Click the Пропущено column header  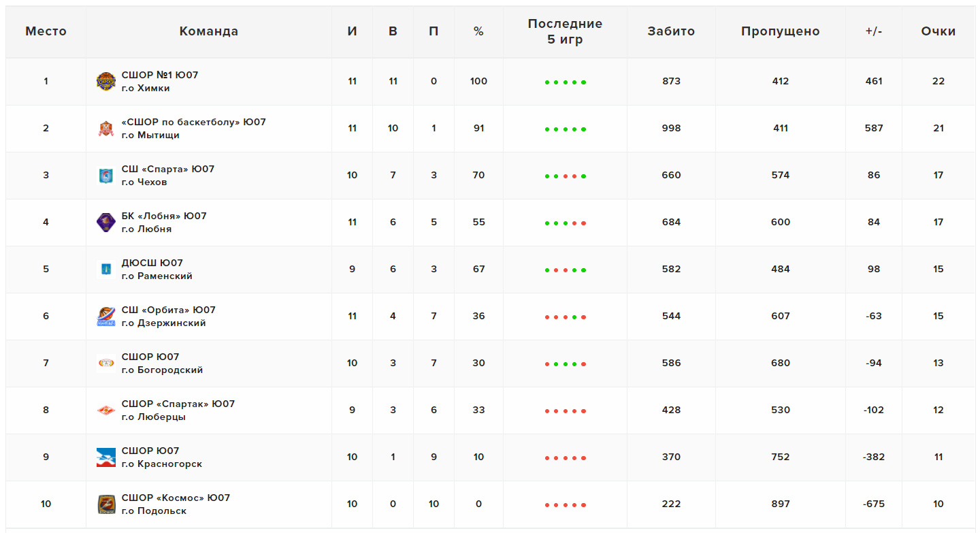click(x=781, y=31)
